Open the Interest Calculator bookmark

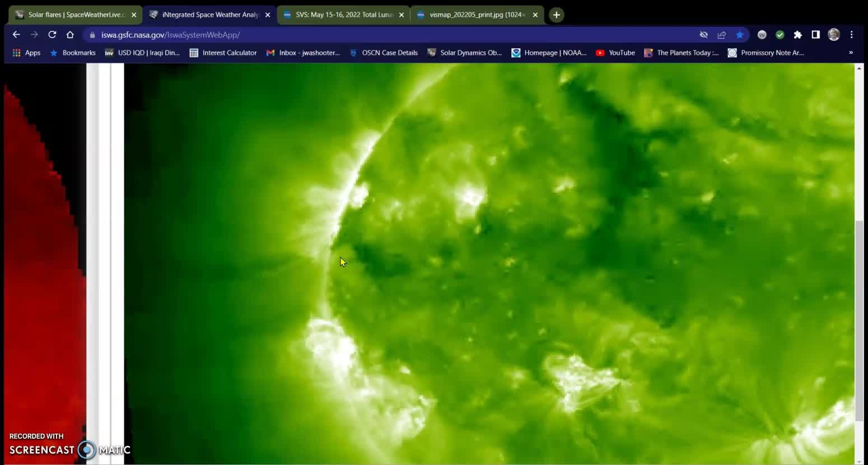[x=223, y=53]
